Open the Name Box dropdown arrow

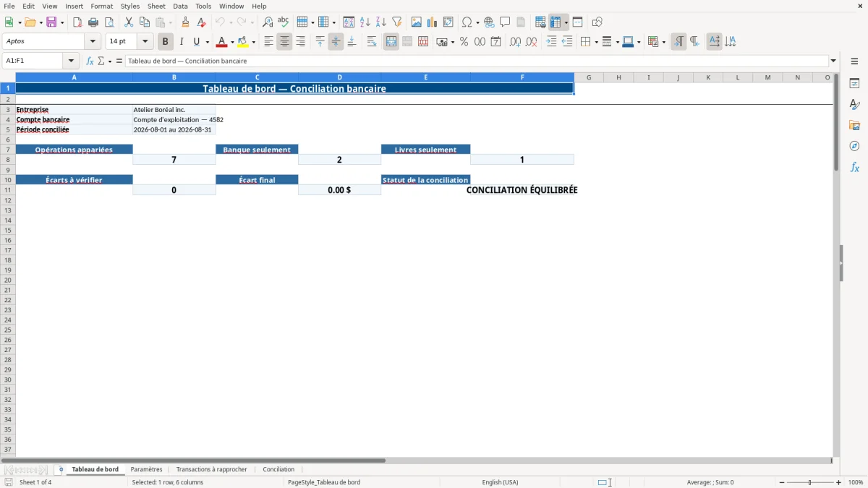[71, 61]
